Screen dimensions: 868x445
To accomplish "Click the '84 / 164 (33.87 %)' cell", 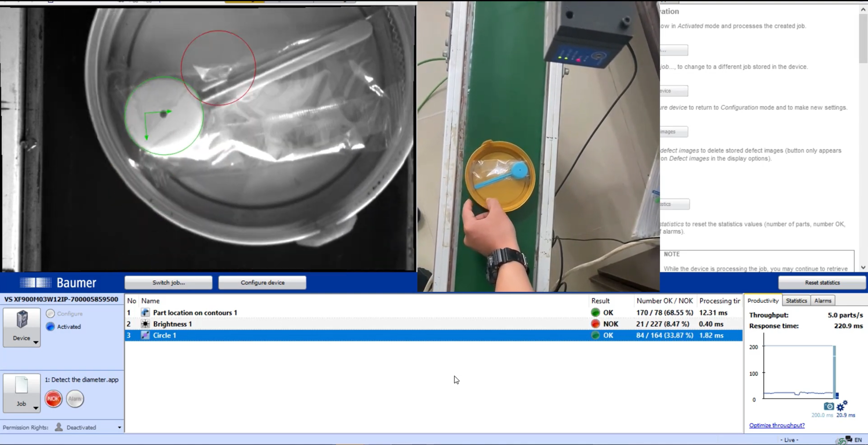I will coord(665,335).
